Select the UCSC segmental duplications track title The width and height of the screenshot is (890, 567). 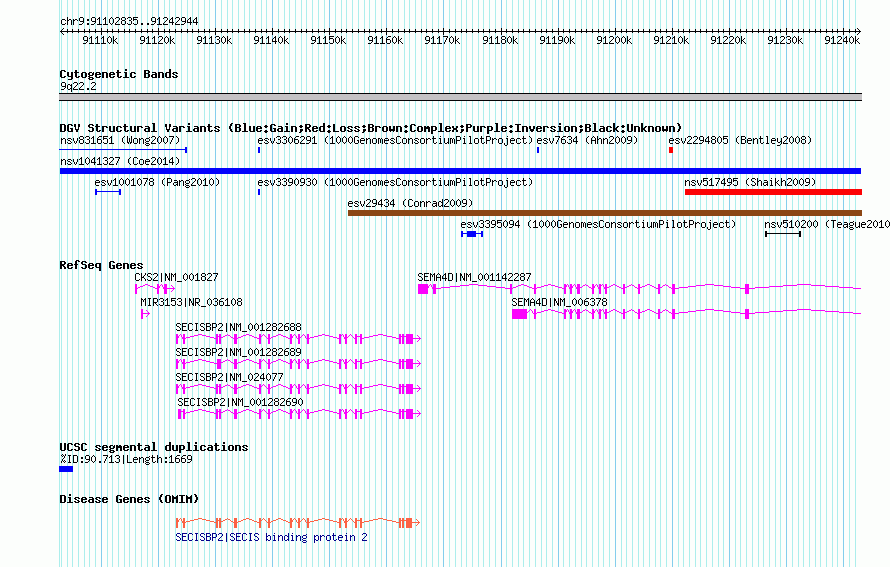pos(154,447)
